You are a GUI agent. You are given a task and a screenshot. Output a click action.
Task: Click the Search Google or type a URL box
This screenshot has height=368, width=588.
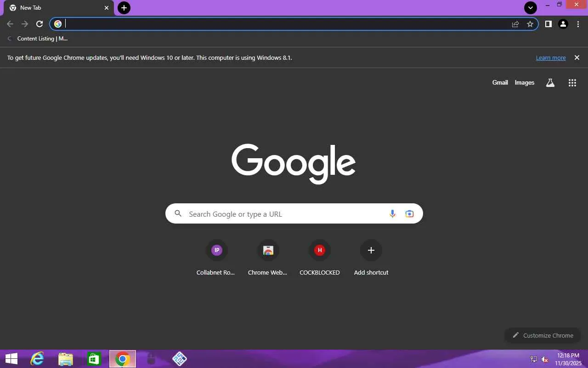point(294,213)
